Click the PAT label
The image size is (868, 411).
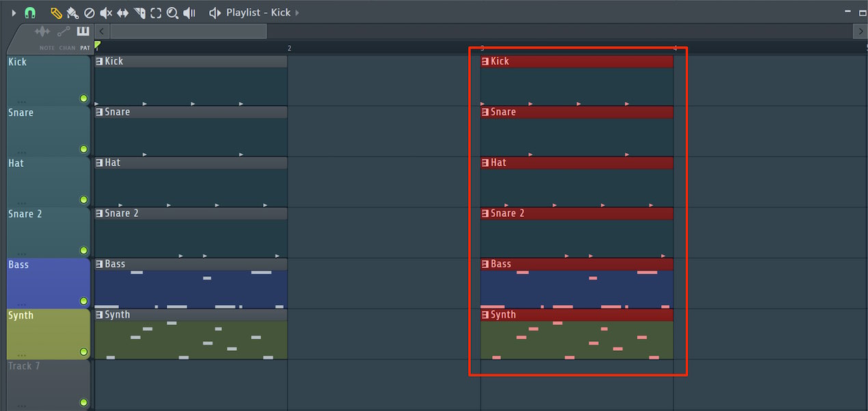pos(85,48)
